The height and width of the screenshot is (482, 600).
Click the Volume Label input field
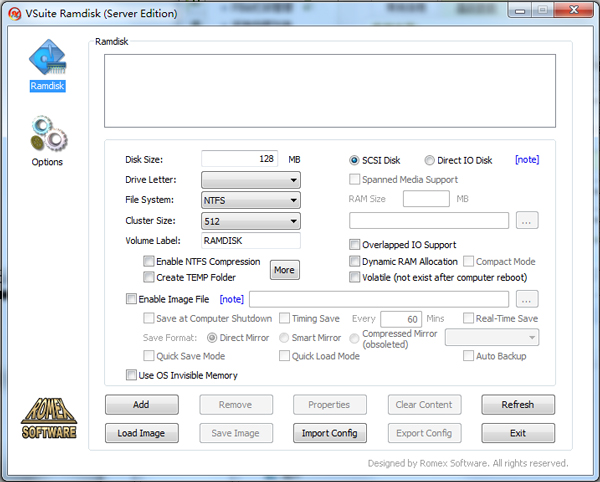tap(251, 241)
